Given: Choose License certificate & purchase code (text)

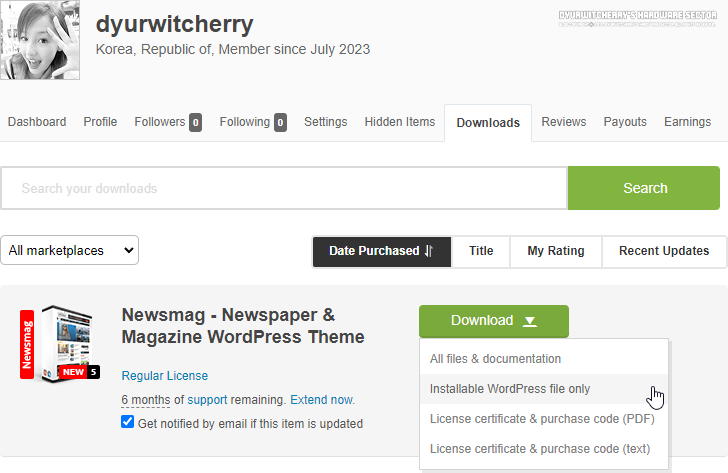Looking at the screenshot, I should [544, 449].
